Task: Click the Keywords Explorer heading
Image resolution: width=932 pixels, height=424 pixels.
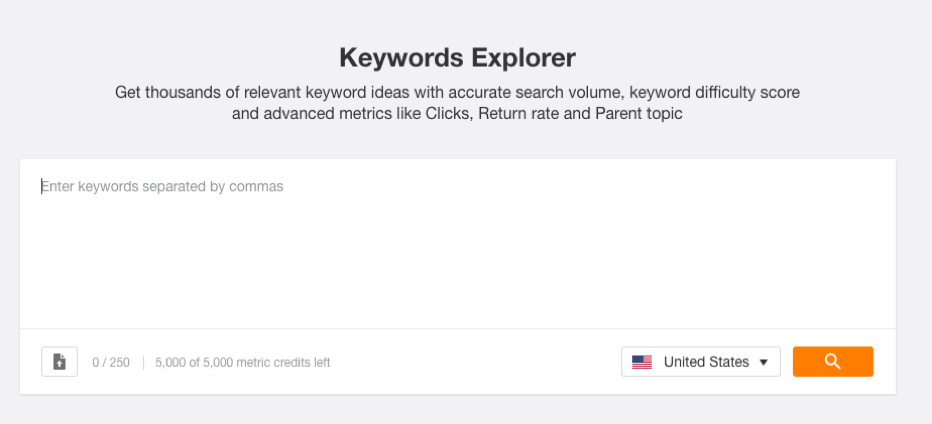Action: coord(457,58)
